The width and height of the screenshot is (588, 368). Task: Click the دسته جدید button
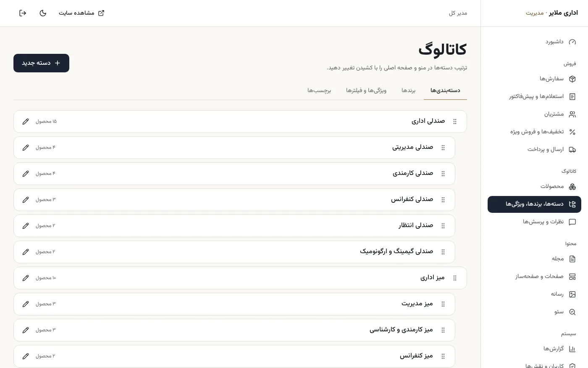tap(41, 63)
